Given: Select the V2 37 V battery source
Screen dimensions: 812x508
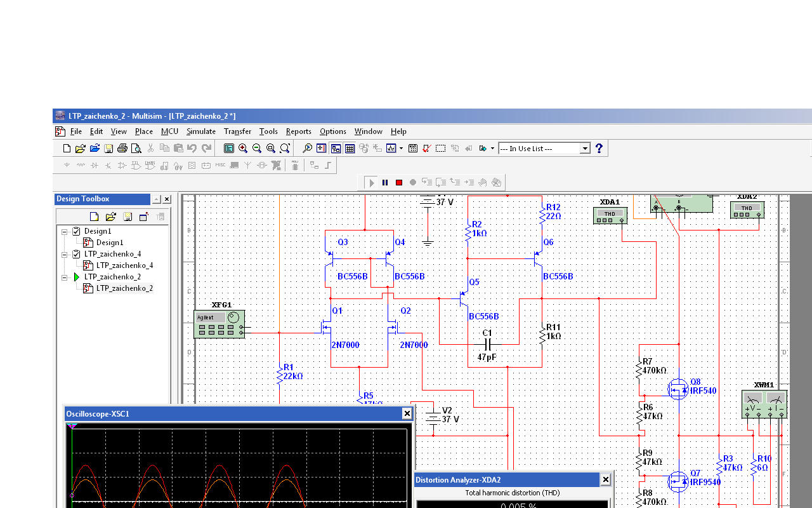Looking at the screenshot, I should (433, 419).
